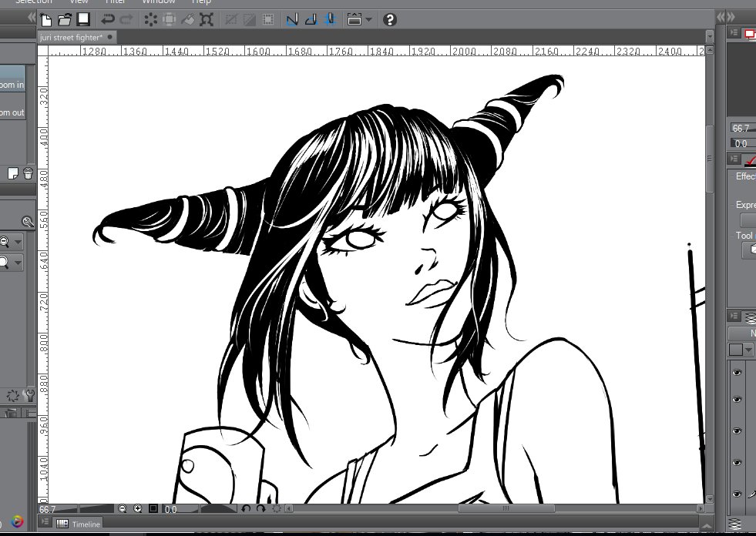Screen dimensions: 756x536
Task: Switch to the 'juri street fighter*' canvas tab
Action: coord(72,38)
